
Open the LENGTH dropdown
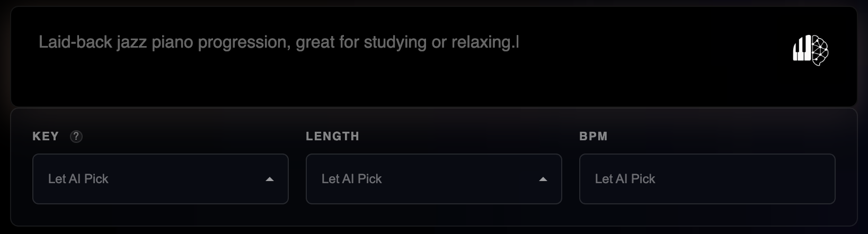click(433, 179)
